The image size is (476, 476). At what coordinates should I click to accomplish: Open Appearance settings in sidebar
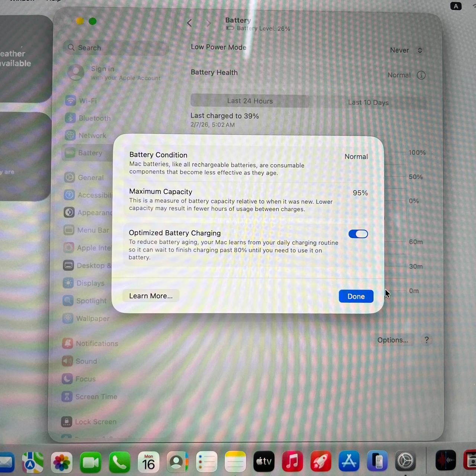(87, 213)
